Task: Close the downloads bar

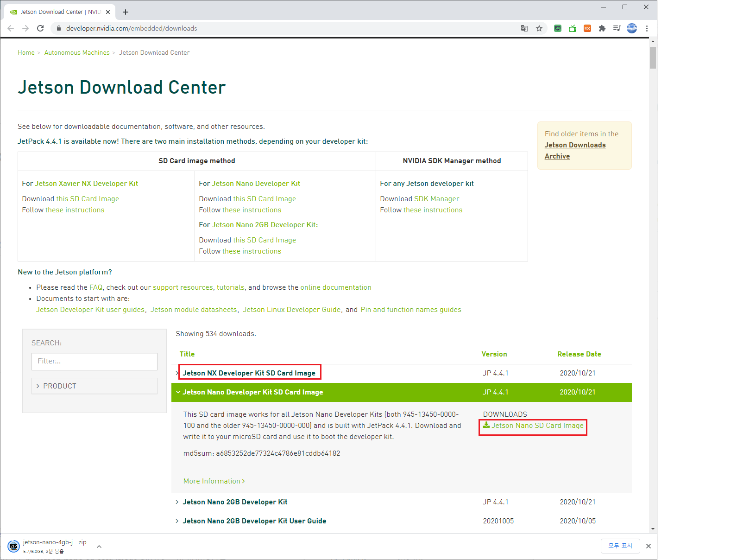Action: (x=649, y=546)
